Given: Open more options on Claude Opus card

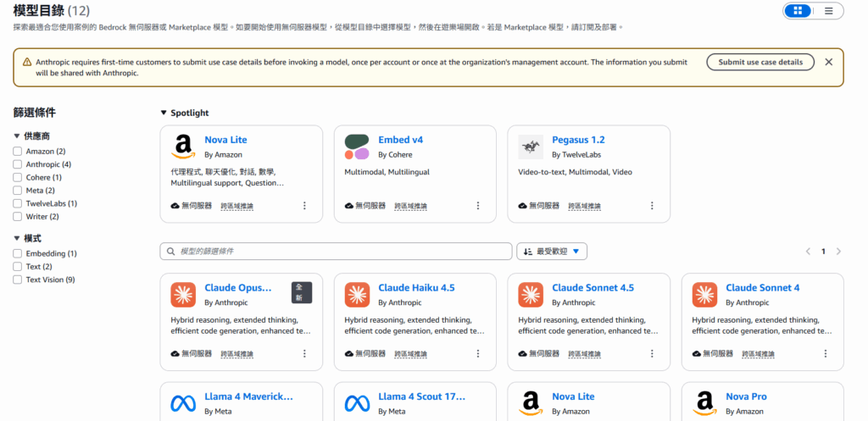Looking at the screenshot, I should 304,353.
